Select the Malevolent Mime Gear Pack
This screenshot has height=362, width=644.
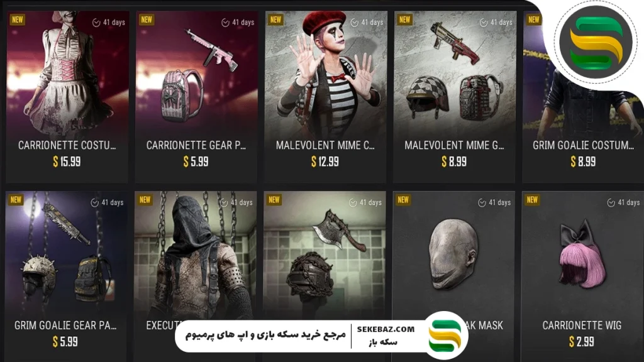[454, 96]
